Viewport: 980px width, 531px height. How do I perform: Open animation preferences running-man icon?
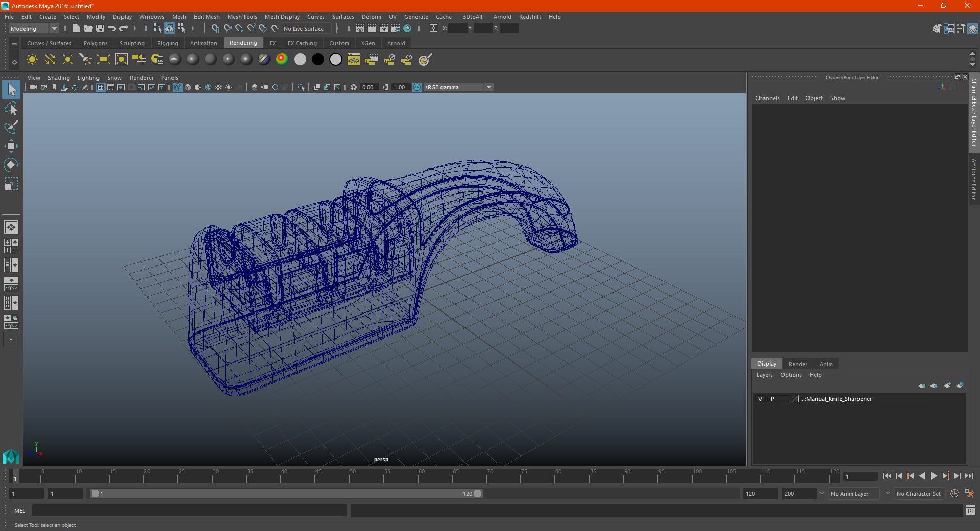pos(969,494)
